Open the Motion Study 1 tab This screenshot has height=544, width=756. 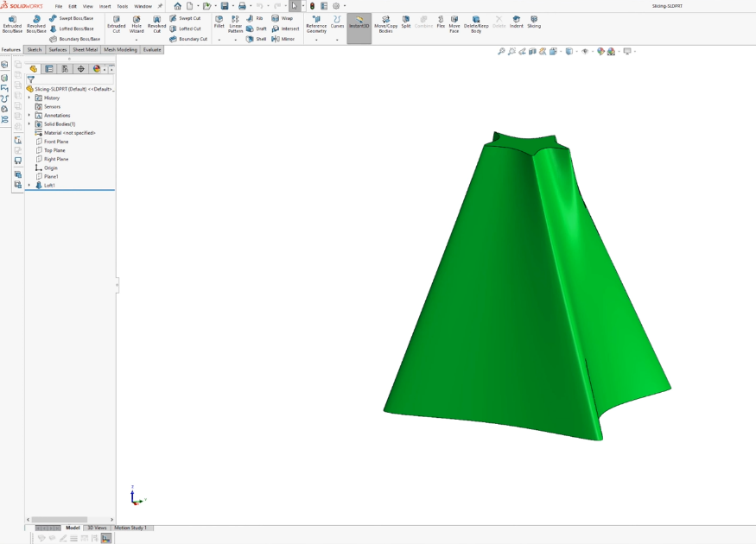click(130, 528)
